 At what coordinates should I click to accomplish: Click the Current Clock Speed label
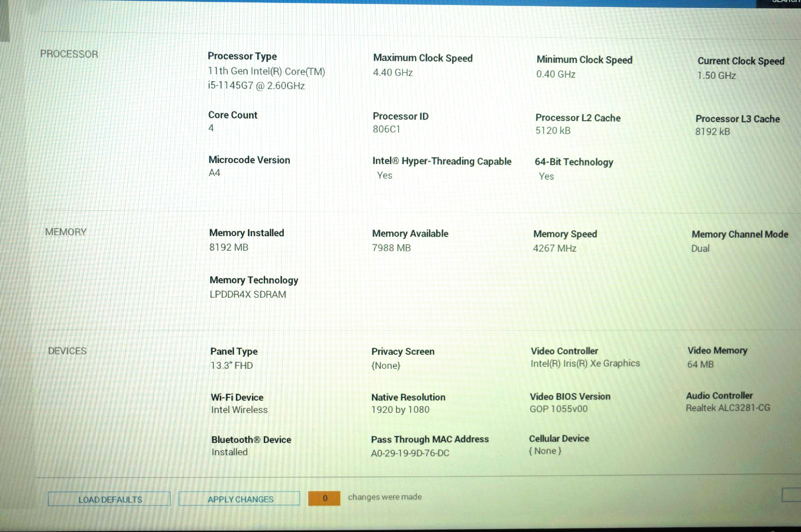[741, 61]
